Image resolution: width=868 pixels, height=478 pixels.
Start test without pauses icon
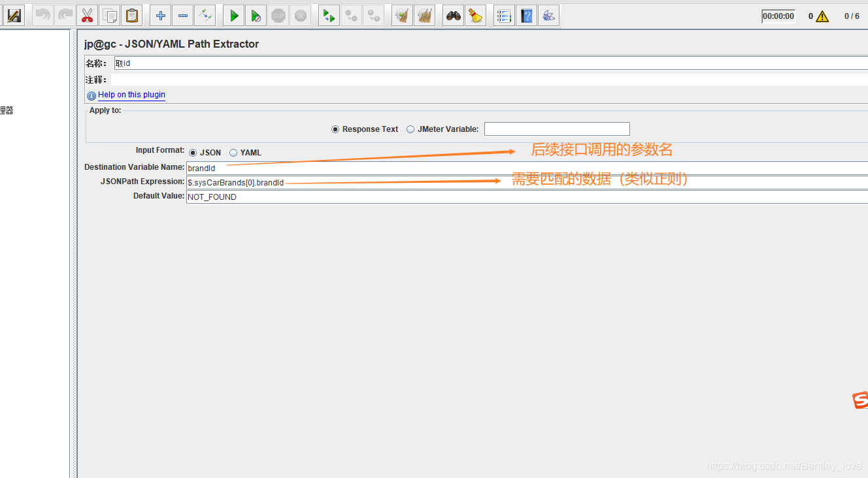coord(256,16)
